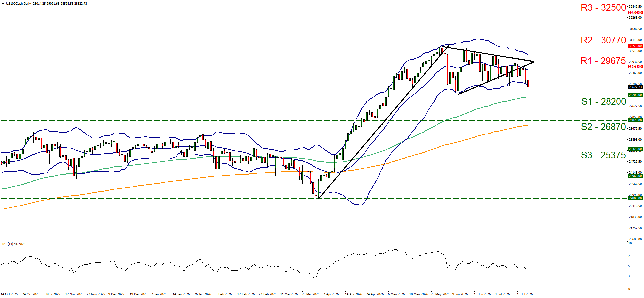Click the triangle pattern apex on the chart

533,62
